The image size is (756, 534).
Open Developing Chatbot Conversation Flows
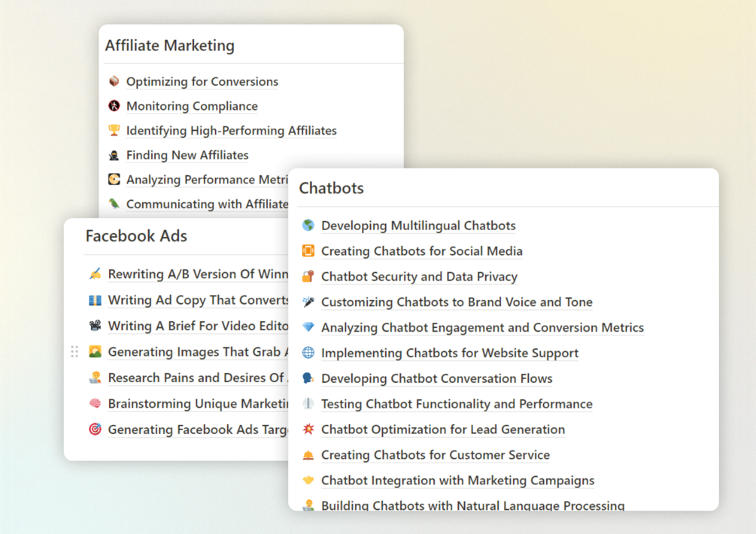[436, 378]
